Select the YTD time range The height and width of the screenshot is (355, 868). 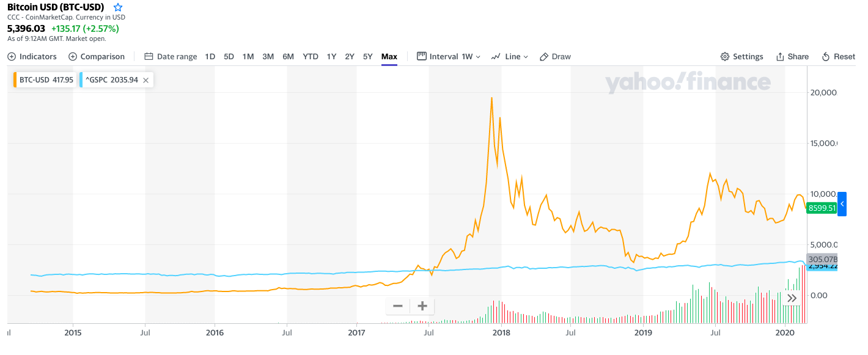(311, 56)
